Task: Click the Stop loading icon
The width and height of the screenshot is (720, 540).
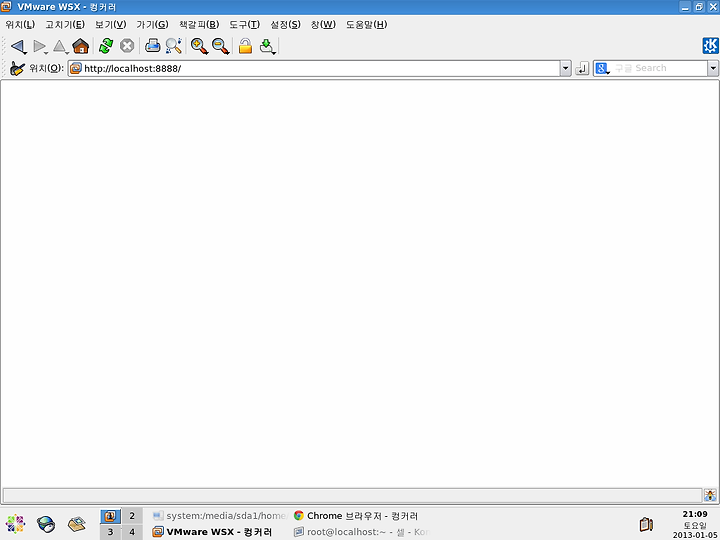Action: 127,46
